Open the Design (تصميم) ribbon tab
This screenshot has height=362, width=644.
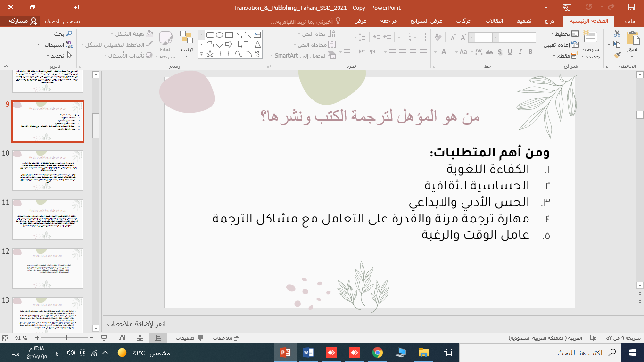pos(523,21)
